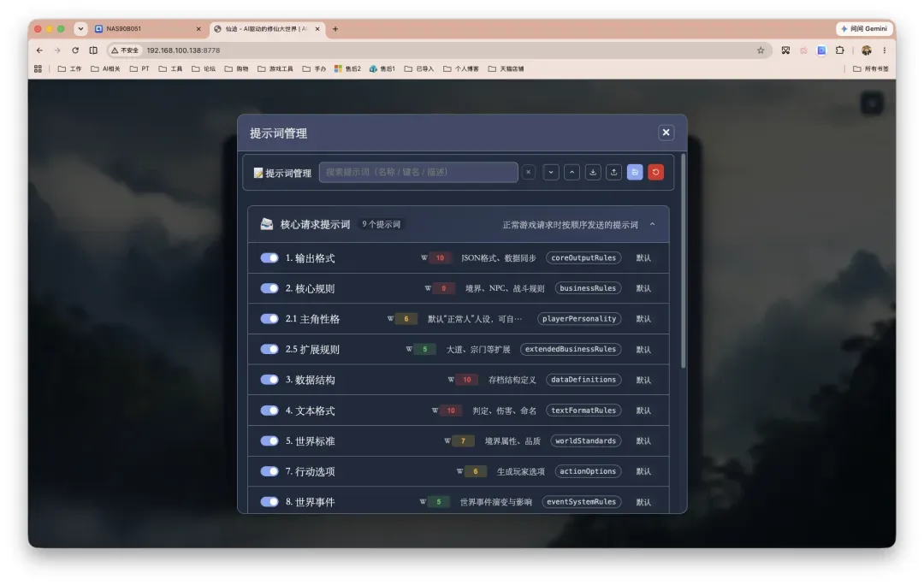Click the 核心请求提示词 section mail icon

[267, 224]
